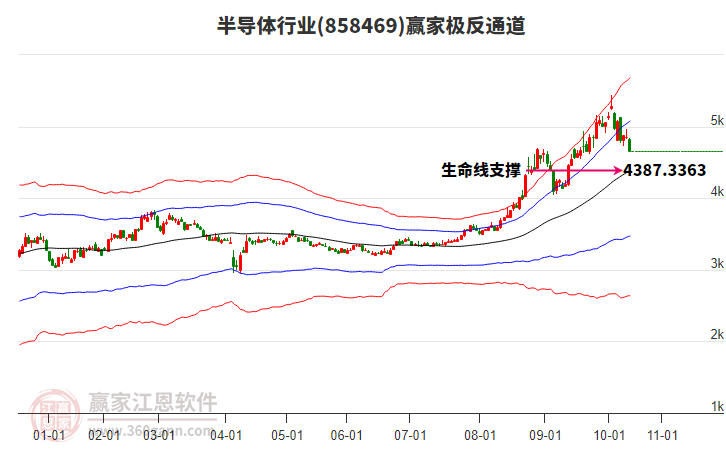Click the 1k y-axis label
Image resolution: width=726 pixels, height=450 pixels.
point(717,406)
